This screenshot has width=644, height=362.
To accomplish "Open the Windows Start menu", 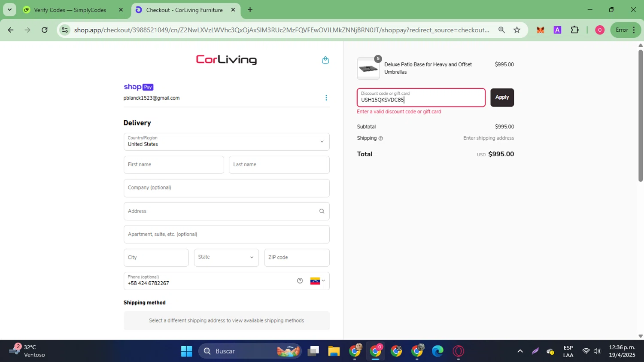I will coord(187,351).
